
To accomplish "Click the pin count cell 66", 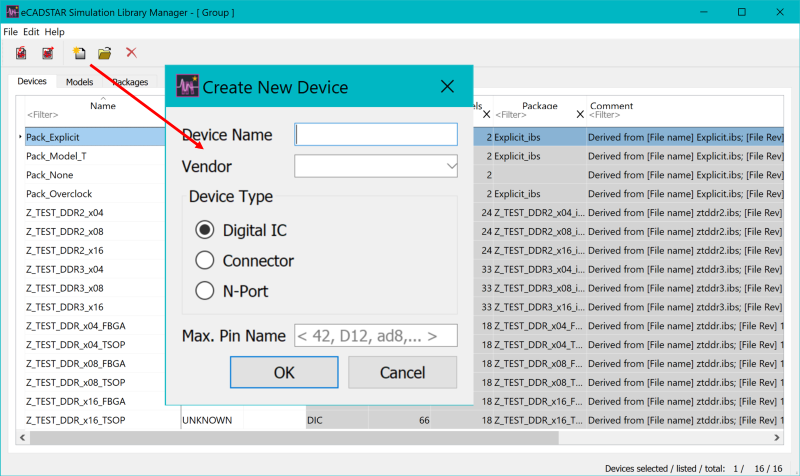I will point(399,420).
